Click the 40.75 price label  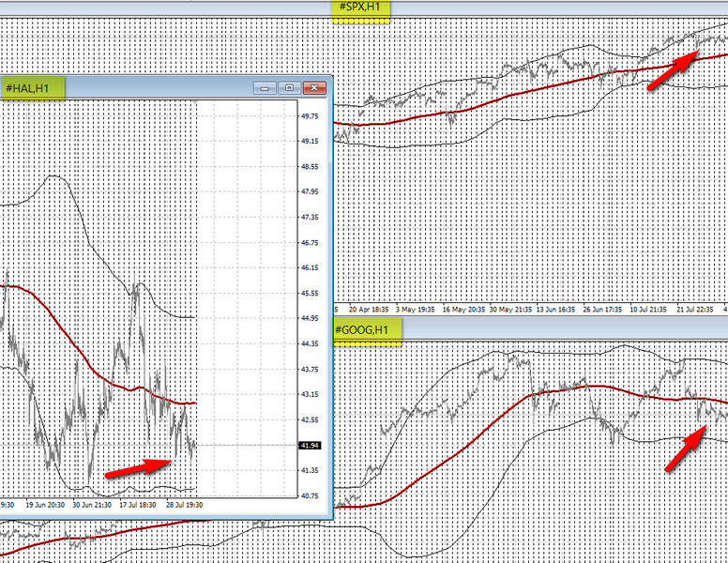click(x=310, y=495)
